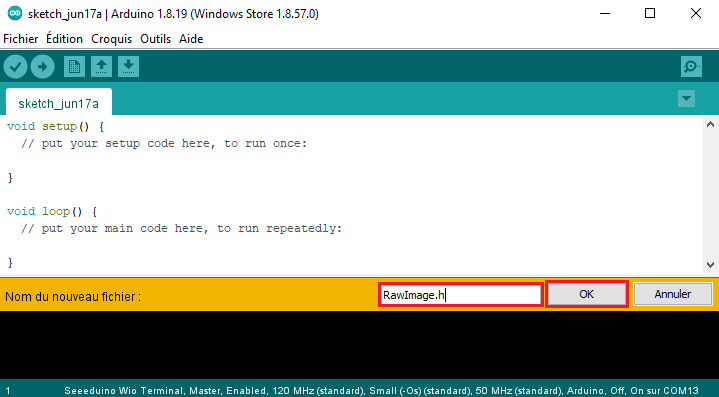Viewport: 719px width, 397px height.
Task: Click the RawImage.h file name field
Action: tap(461, 295)
